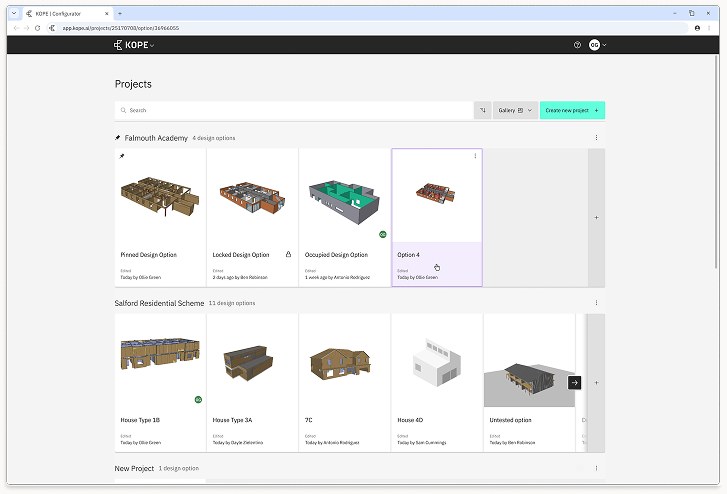Open the browser three-dot menu
The image size is (727, 494).
[x=709, y=28]
